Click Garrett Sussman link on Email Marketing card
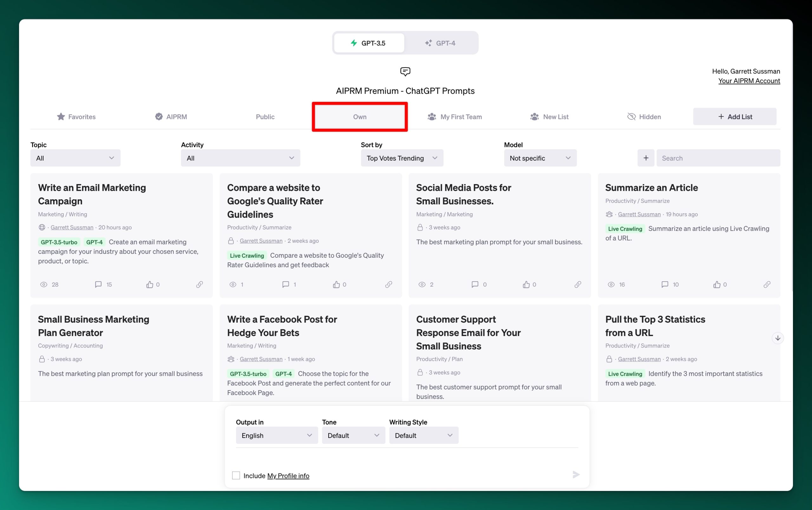 pos(72,227)
